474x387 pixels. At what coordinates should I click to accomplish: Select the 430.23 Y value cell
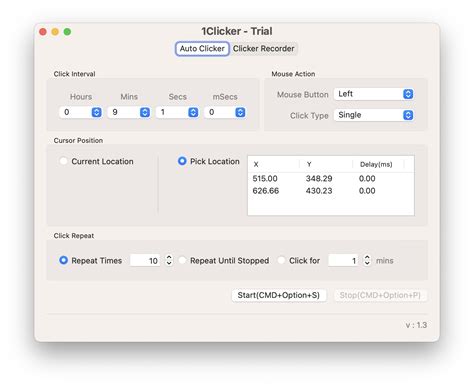click(x=319, y=191)
